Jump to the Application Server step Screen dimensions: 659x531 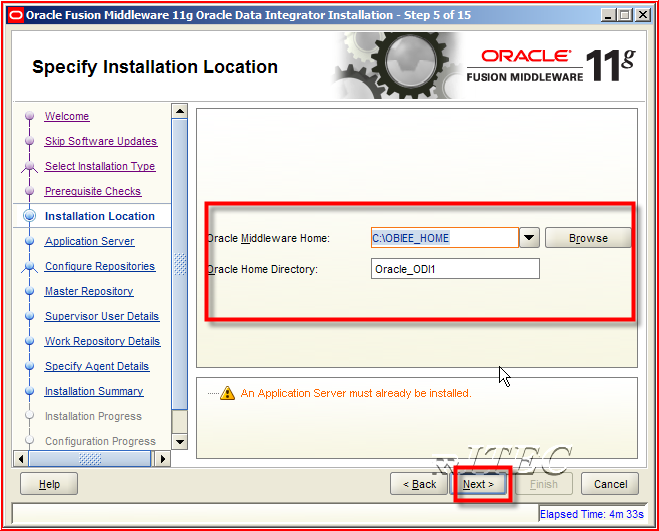(x=90, y=241)
